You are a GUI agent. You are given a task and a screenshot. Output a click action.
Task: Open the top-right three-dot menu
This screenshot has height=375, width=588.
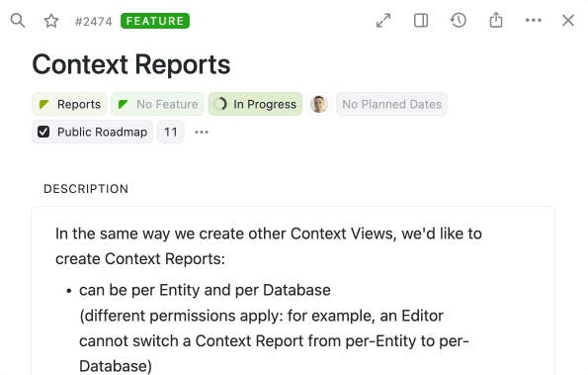tap(534, 20)
